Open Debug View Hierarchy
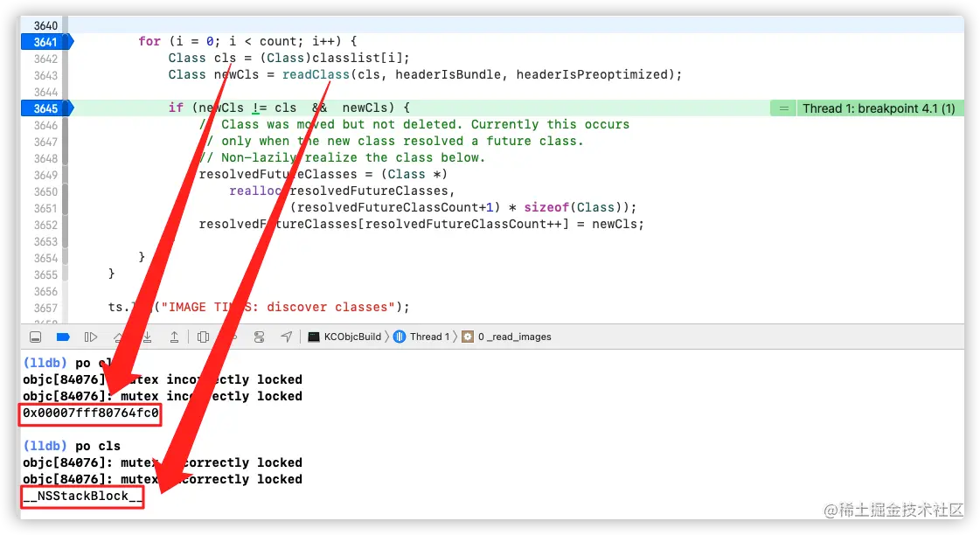The image size is (980, 535). pos(203,337)
